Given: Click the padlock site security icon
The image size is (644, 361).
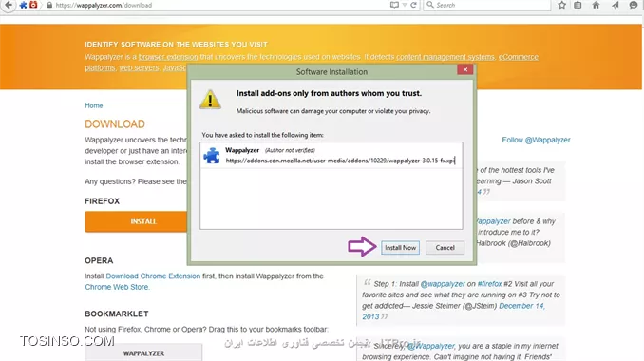Looking at the screenshot, I should (x=49, y=5).
